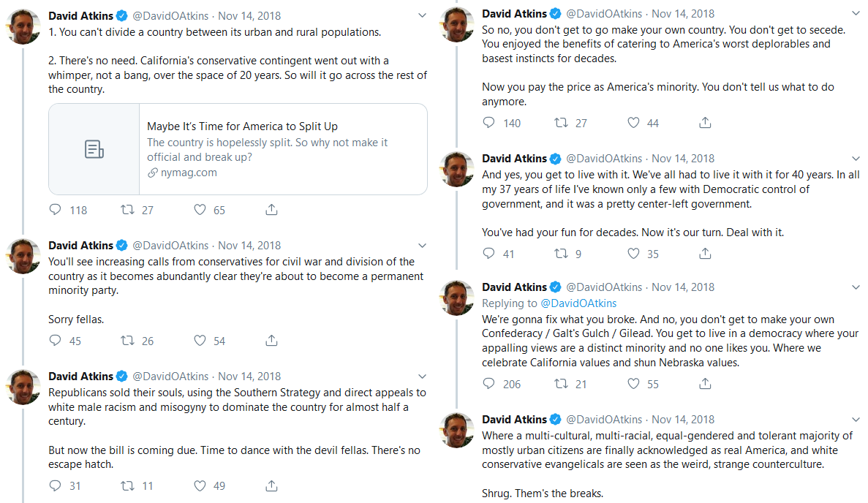Viewport: 868px width, 503px height.
Task: Retweet the tweet with 9 retweets
Action: click(x=561, y=254)
